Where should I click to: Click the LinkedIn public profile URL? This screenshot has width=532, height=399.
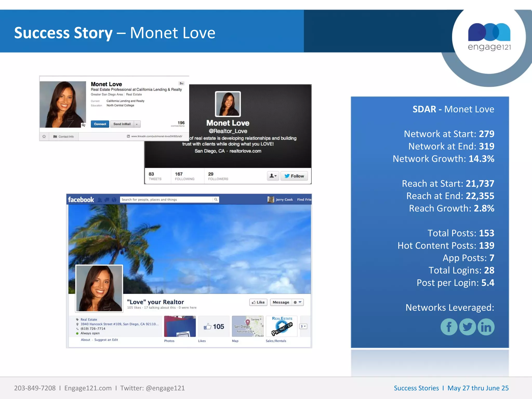point(157,136)
